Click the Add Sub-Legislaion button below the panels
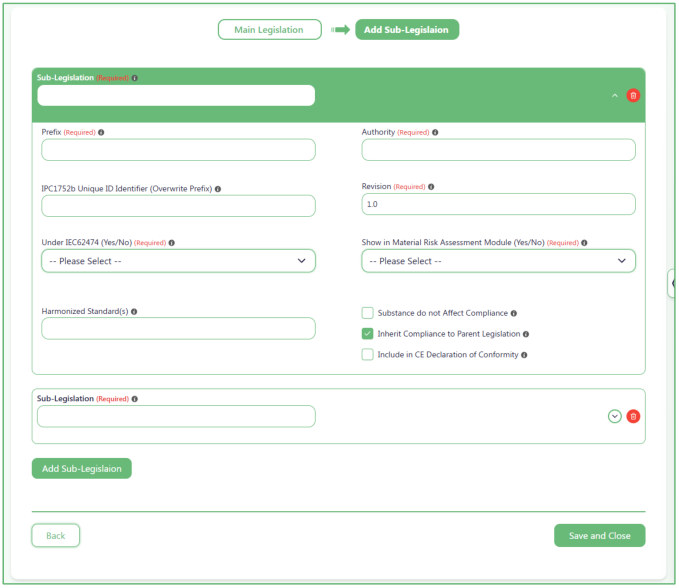This screenshot has height=588, width=679. pyautogui.click(x=81, y=468)
